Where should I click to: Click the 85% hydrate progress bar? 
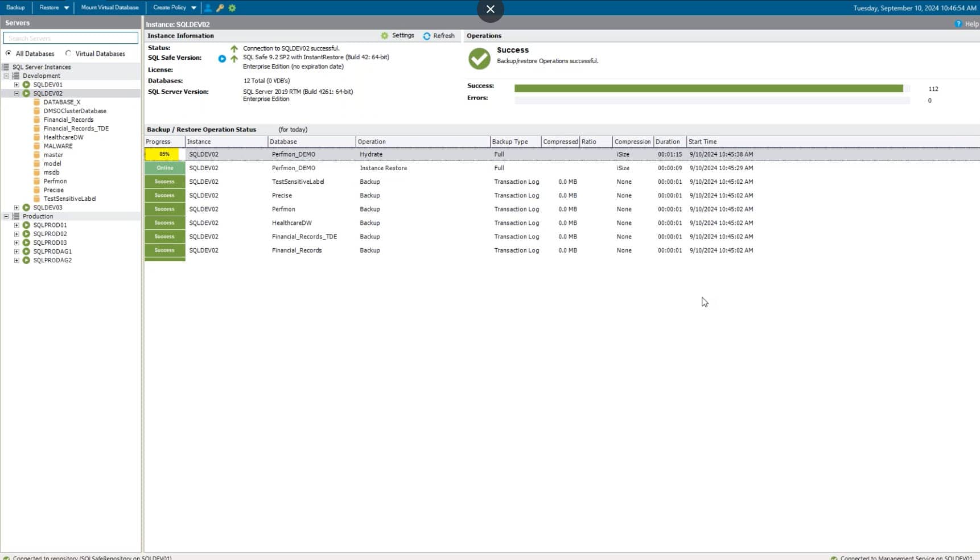click(x=164, y=154)
